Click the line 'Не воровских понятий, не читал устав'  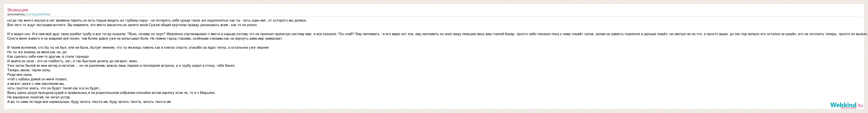pos(39,97)
